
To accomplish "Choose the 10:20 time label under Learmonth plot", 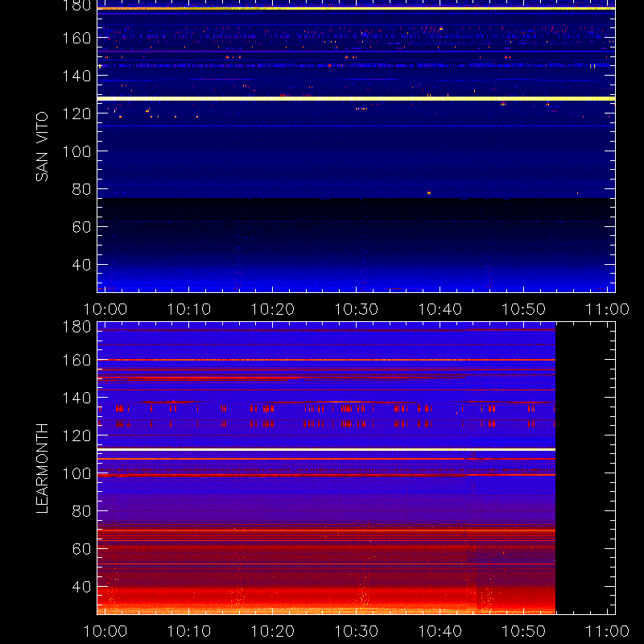I will click(273, 631).
